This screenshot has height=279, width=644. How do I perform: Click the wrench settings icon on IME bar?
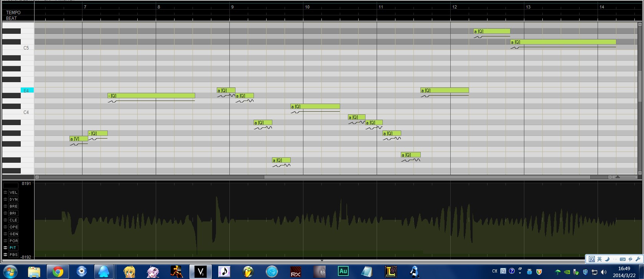(x=638, y=259)
